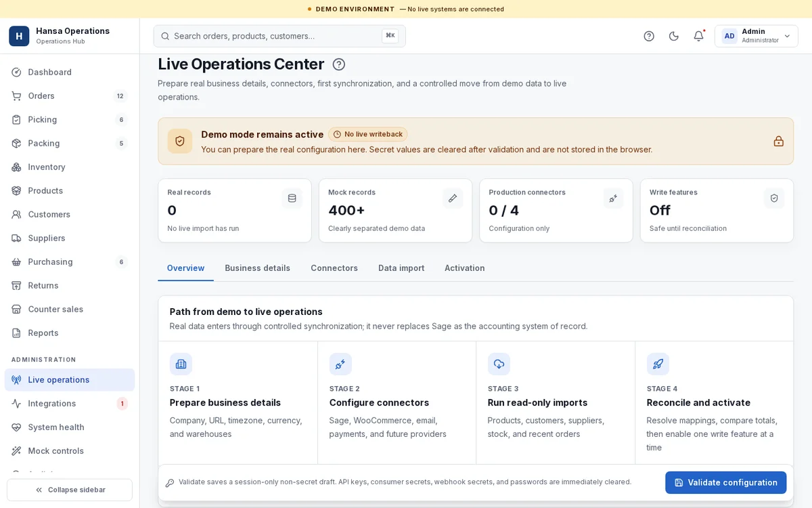Click the lock icon in demo mode banner
Viewport: 812px width, 508px height.
pos(779,141)
